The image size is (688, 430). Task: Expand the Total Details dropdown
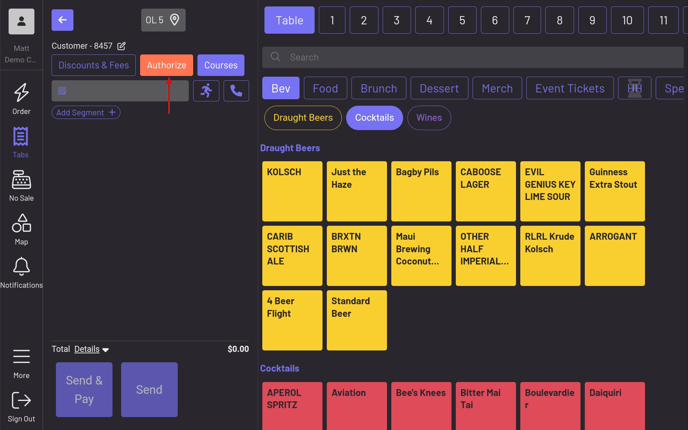[x=92, y=349]
